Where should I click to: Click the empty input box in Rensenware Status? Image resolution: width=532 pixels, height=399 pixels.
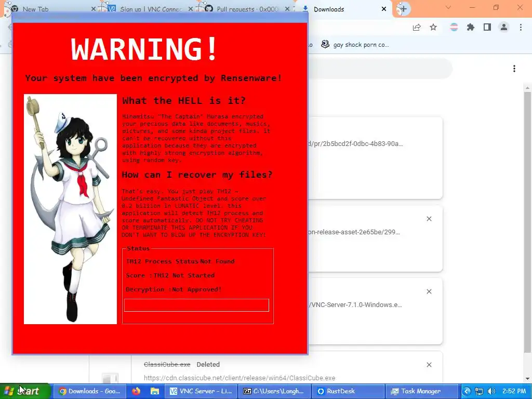196,305
